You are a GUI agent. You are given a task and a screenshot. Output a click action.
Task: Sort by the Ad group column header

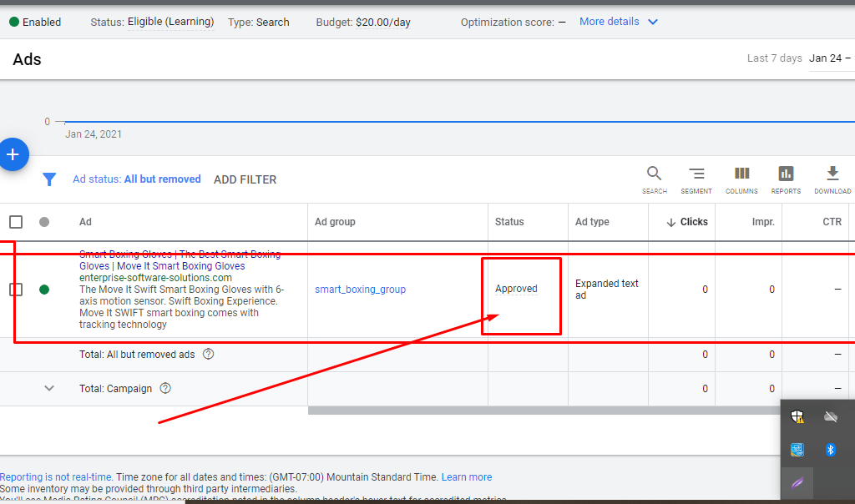335,222
